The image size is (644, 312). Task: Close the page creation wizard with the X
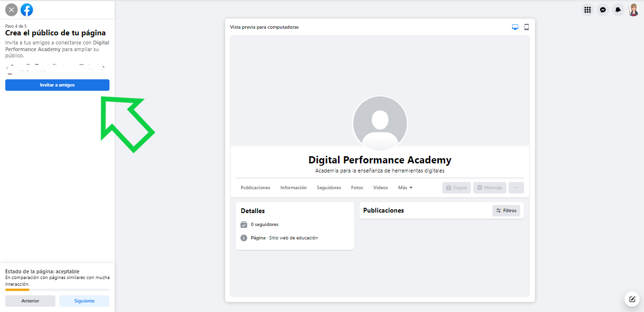click(x=11, y=10)
